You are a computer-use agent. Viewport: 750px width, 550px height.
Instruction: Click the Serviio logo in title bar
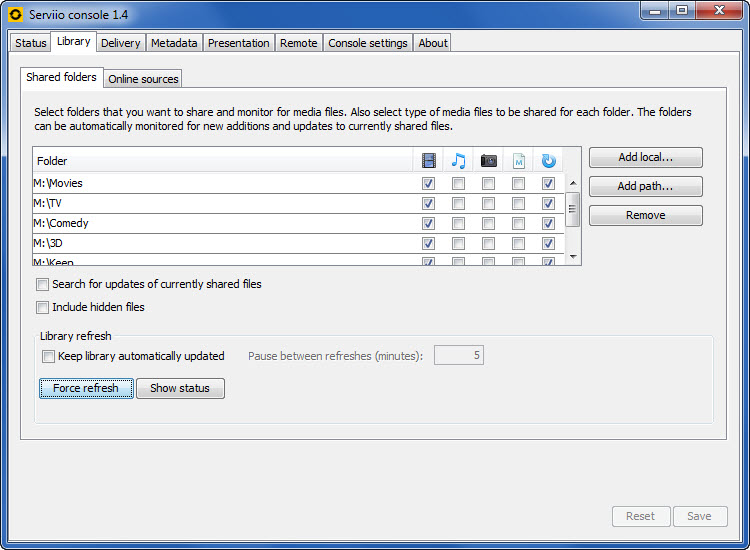point(15,15)
